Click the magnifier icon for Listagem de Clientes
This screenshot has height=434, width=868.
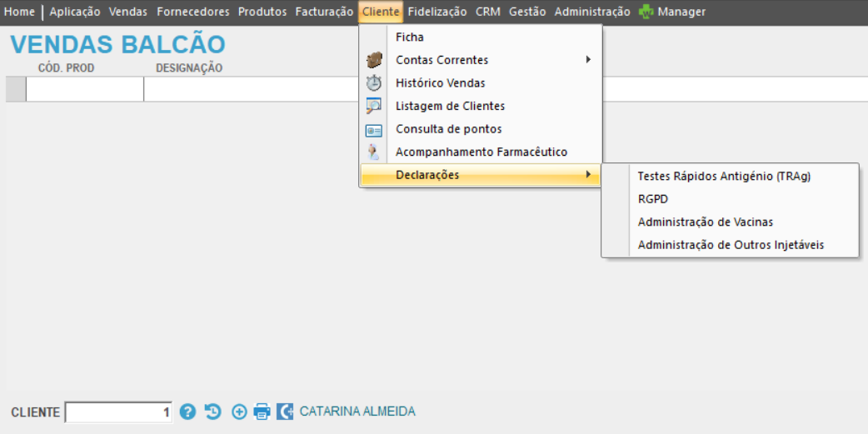pos(374,106)
